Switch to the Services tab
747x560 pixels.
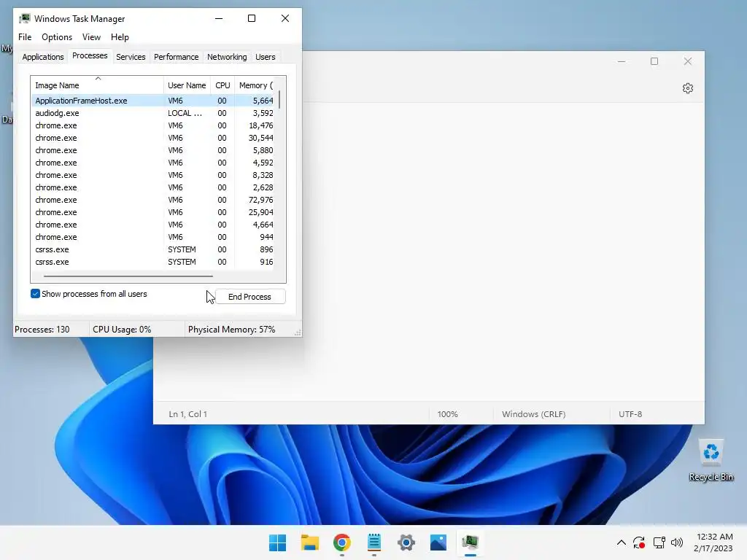pos(131,57)
